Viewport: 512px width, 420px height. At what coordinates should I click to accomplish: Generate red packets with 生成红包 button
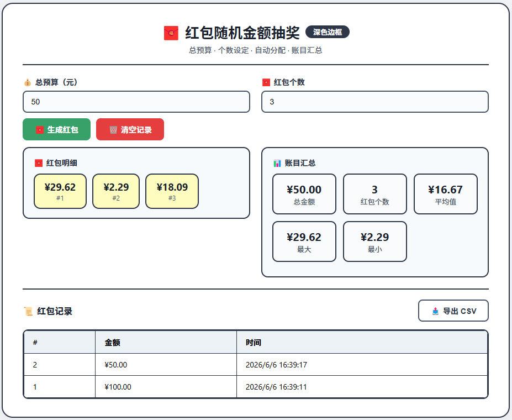(56, 129)
